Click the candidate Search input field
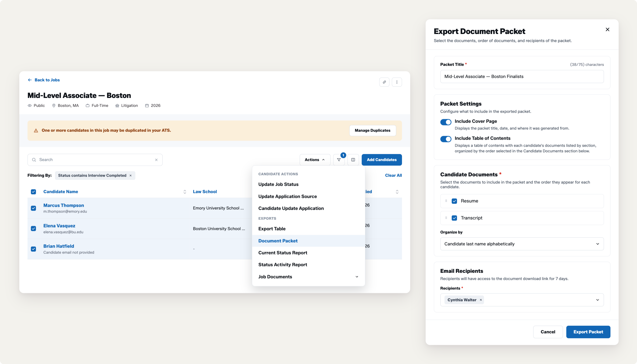 coord(95,160)
